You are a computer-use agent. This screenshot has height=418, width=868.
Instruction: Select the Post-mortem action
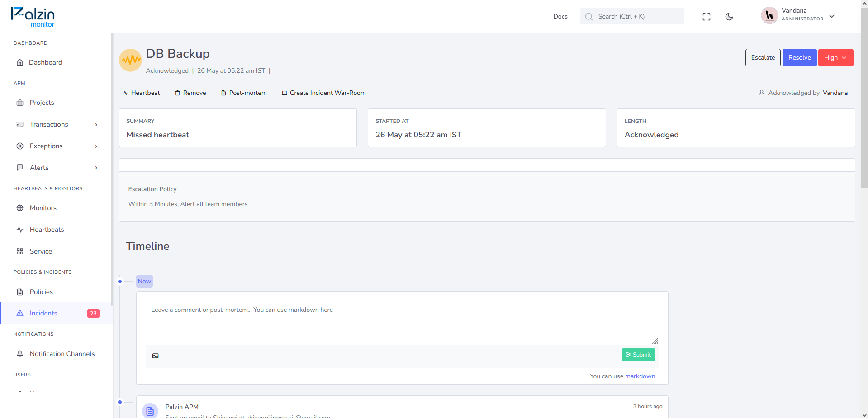pos(244,93)
